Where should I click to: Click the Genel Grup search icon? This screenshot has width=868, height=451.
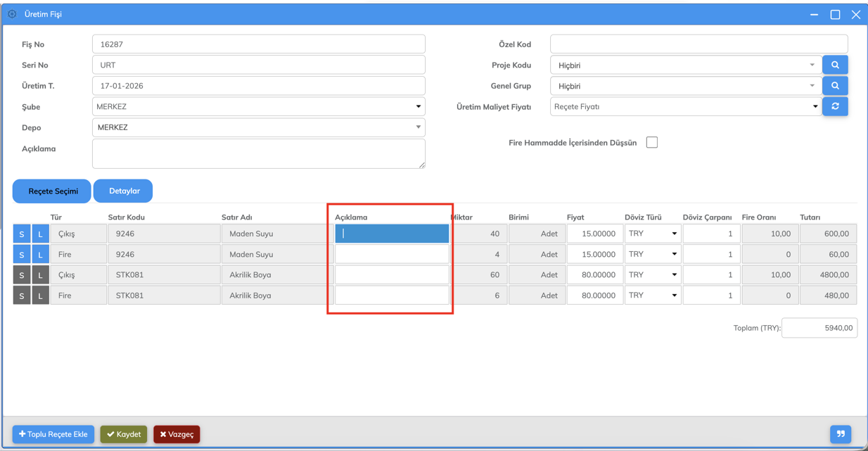pos(835,86)
